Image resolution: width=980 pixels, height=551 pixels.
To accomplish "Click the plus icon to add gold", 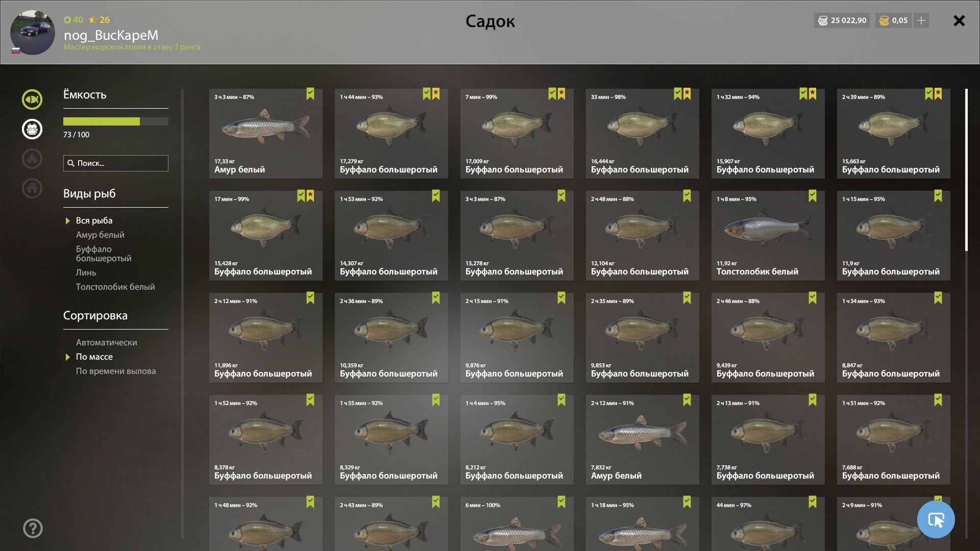I will (921, 20).
